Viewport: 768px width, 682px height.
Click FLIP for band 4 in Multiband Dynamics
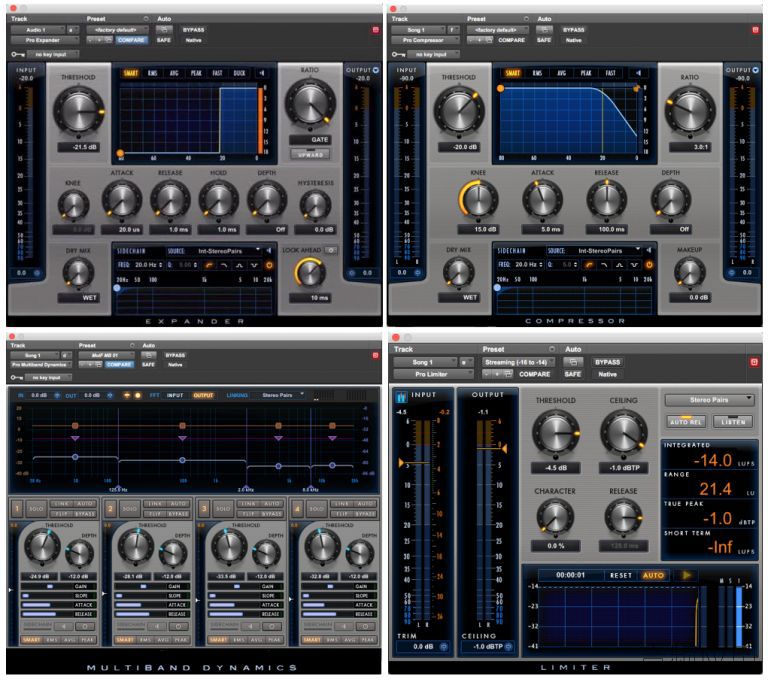pos(340,514)
